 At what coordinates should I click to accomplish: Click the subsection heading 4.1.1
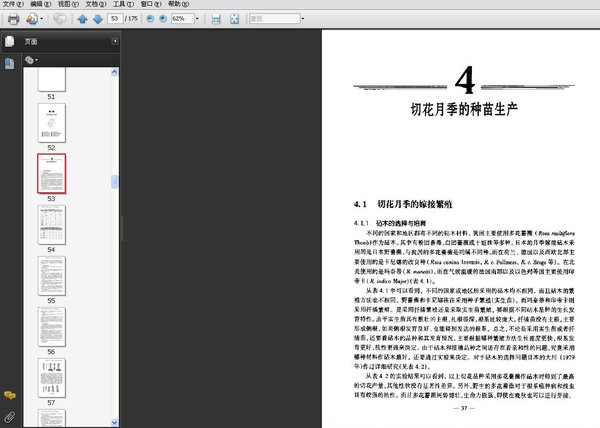coord(390,223)
